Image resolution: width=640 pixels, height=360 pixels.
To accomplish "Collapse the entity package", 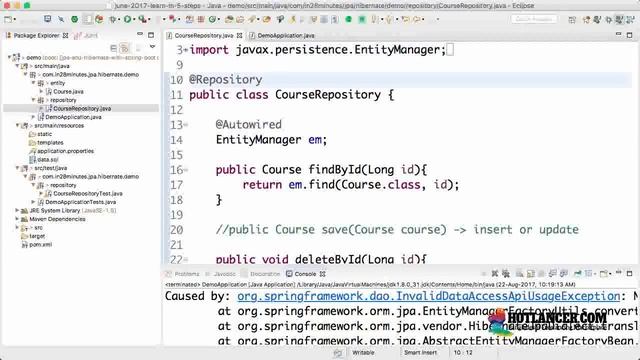I will [33, 83].
